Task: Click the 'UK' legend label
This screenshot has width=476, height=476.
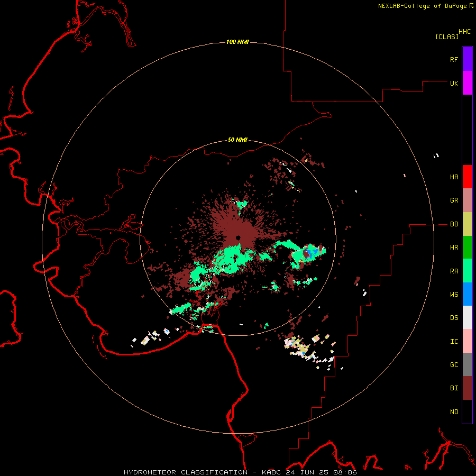Action: pyautogui.click(x=454, y=83)
